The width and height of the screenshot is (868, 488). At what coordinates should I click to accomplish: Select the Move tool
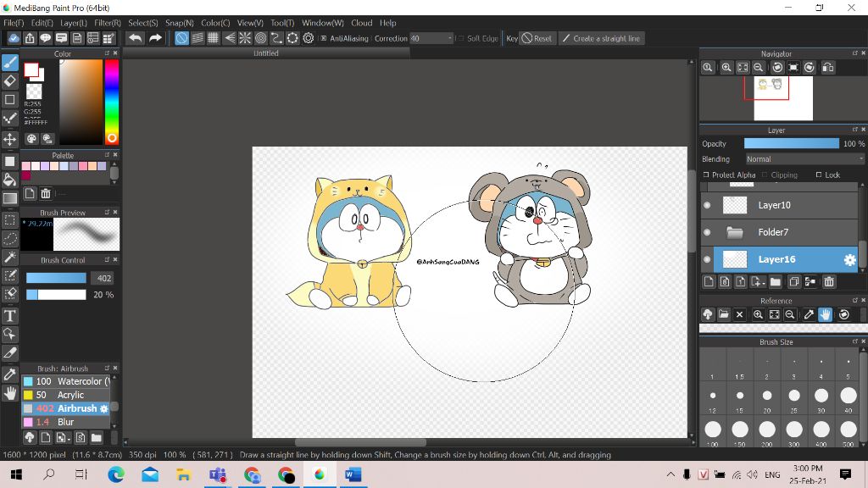point(10,139)
